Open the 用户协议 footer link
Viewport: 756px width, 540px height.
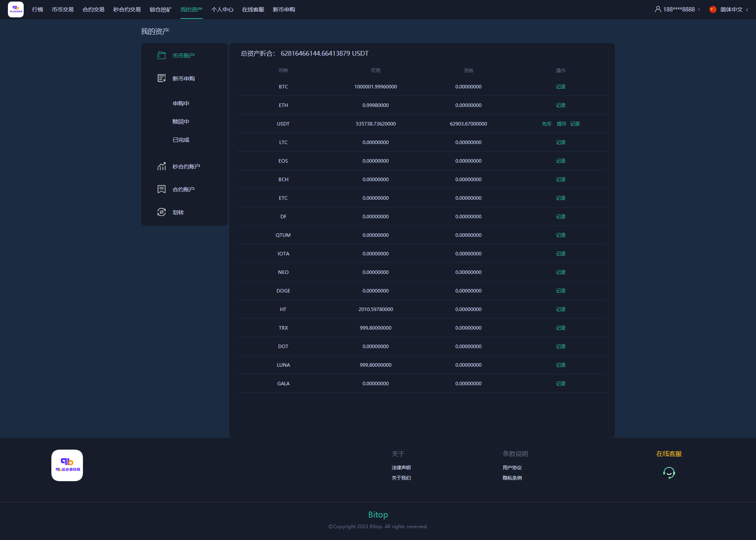(512, 468)
